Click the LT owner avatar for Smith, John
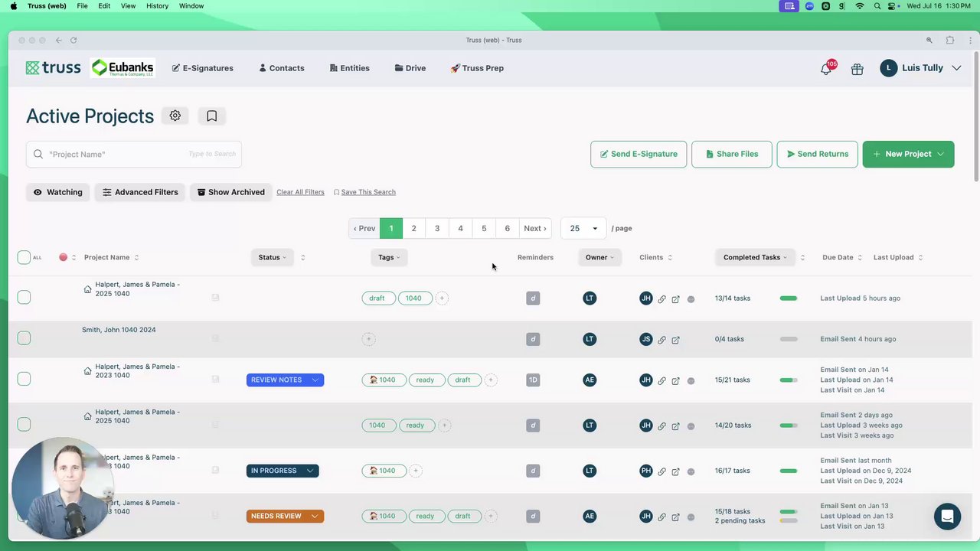The image size is (980, 551). pyautogui.click(x=590, y=339)
